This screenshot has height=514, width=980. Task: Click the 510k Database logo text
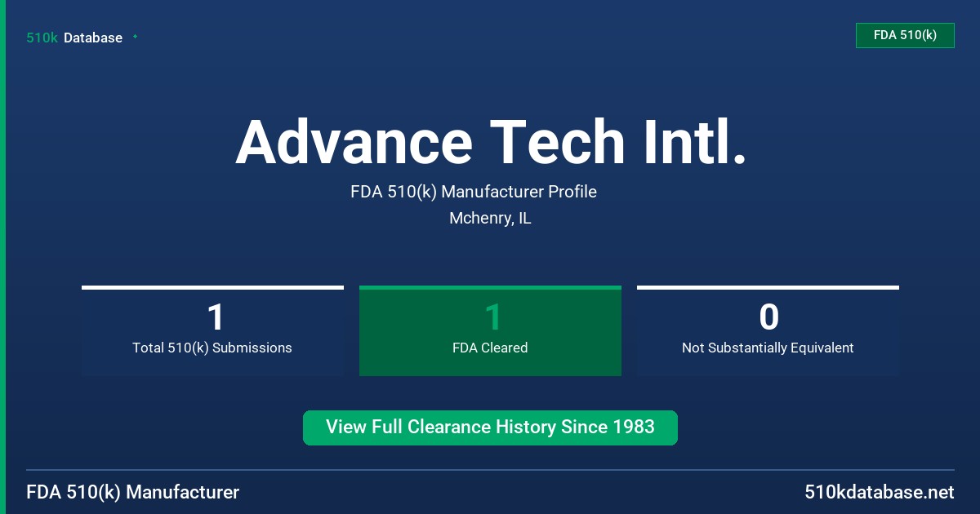74,38
